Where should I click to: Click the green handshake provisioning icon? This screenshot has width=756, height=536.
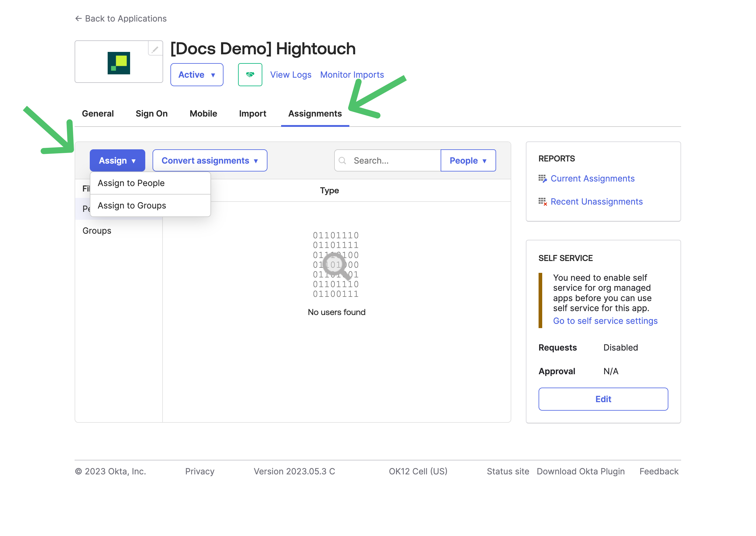click(x=250, y=75)
